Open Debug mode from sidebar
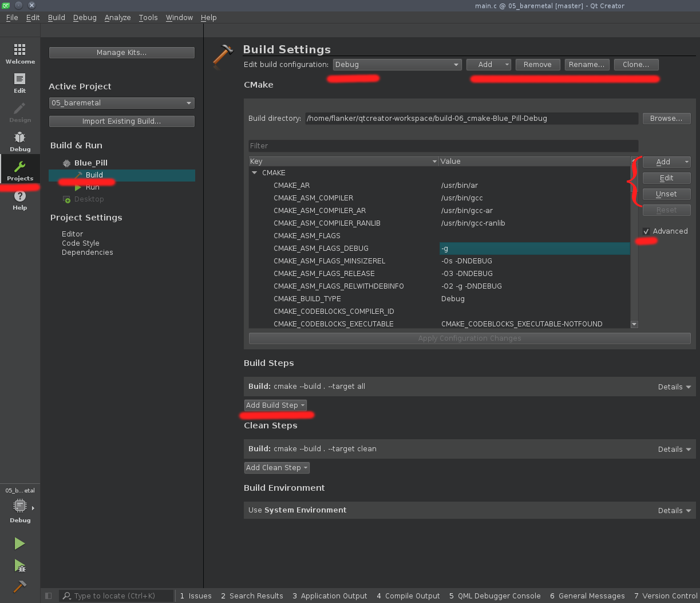Viewport: 700px width, 603px height. [x=19, y=141]
